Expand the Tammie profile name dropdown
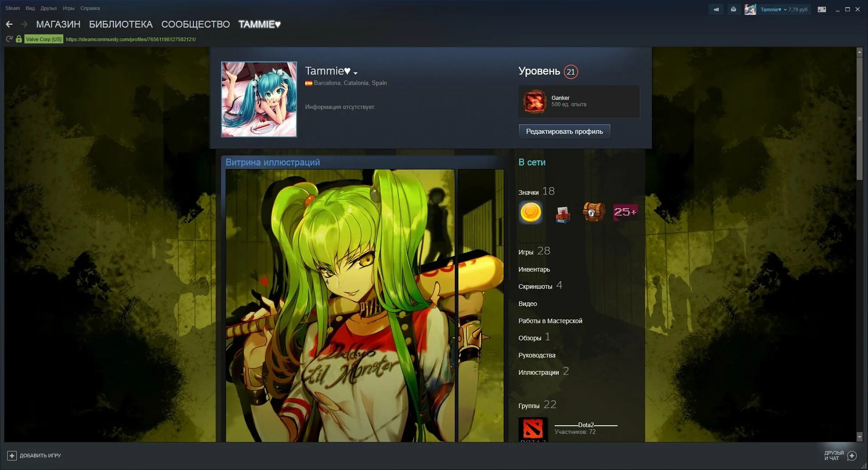The image size is (868, 470). pos(355,73)
